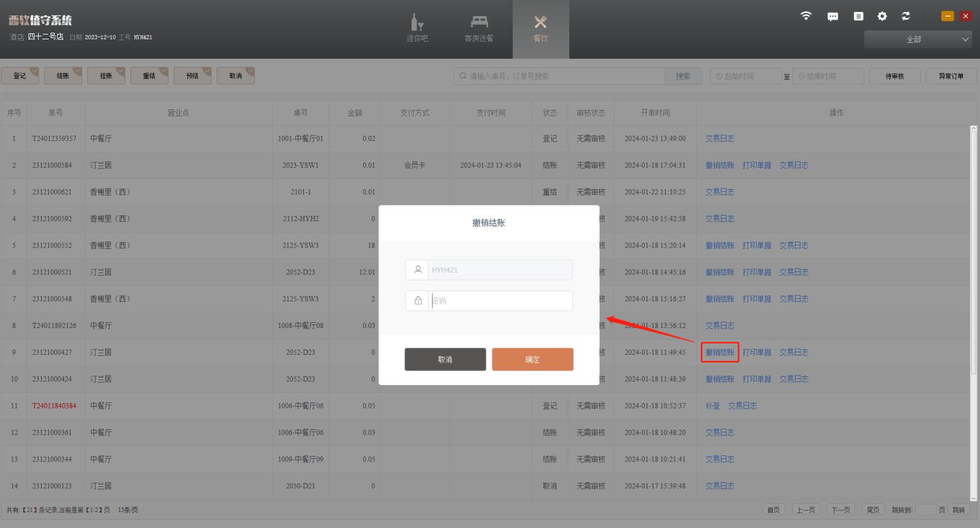Click the 密码 password input field

click(499, 301)
